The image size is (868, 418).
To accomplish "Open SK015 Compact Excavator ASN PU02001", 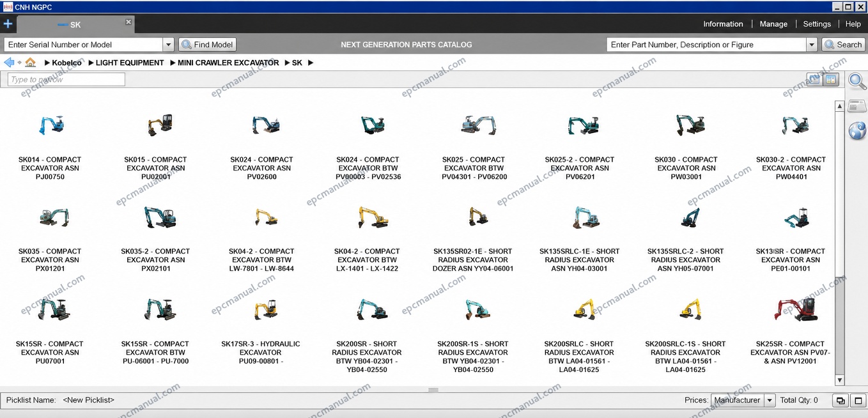I will (156, 147).
